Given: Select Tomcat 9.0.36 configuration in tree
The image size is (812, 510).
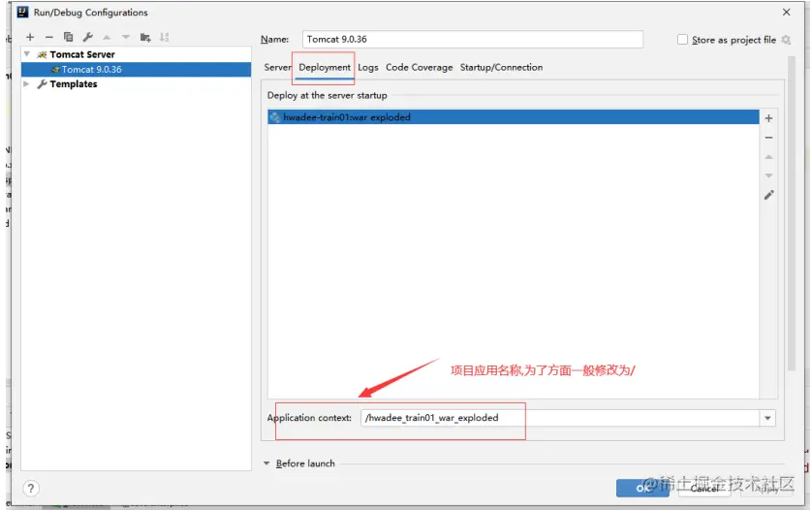Looking at the screenshot, I should pyautogui.click(x=137, y=70).
